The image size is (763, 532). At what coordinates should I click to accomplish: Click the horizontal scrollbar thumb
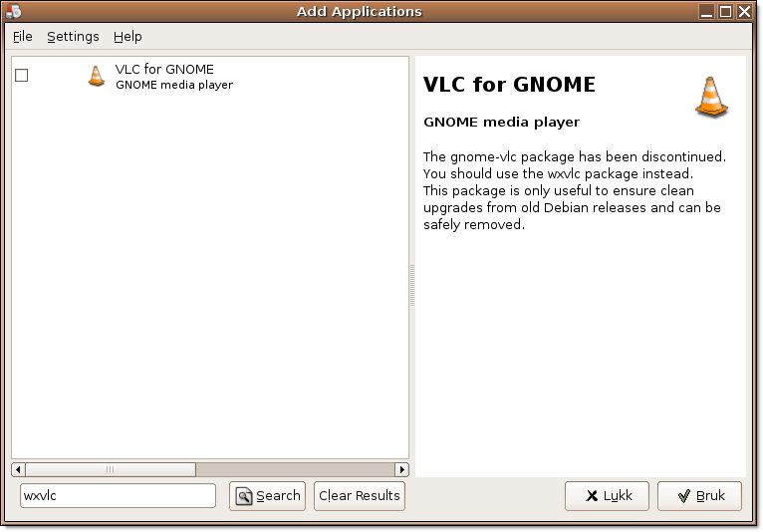(111, 469)
